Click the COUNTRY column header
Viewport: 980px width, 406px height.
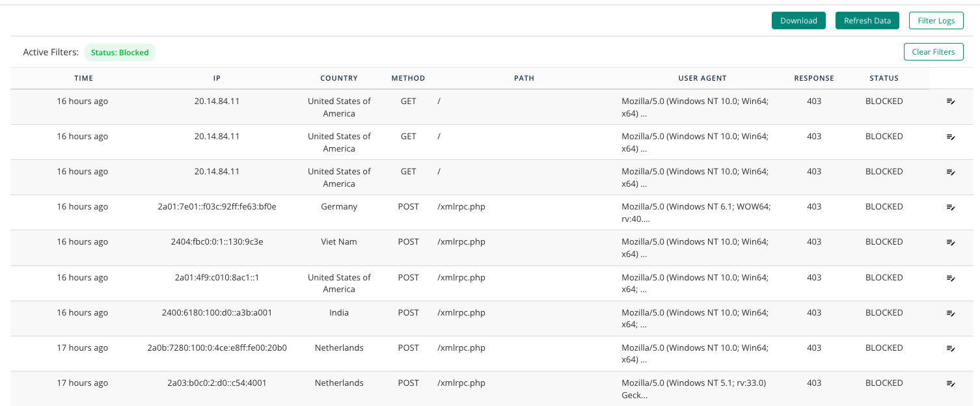339,78
